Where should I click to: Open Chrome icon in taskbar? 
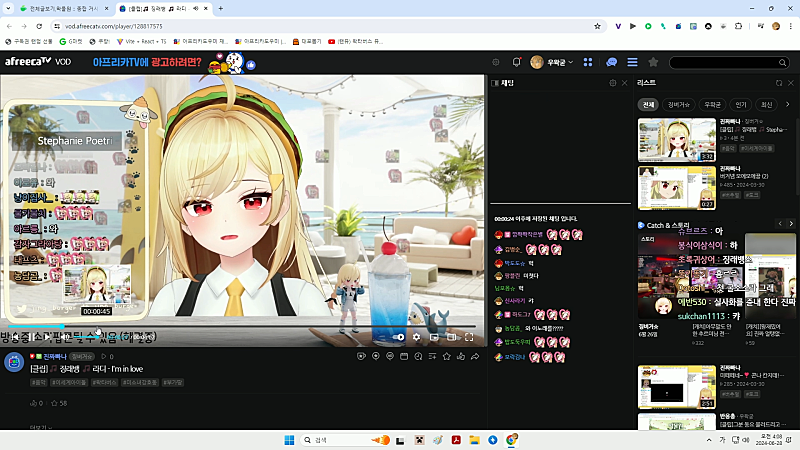511,440
